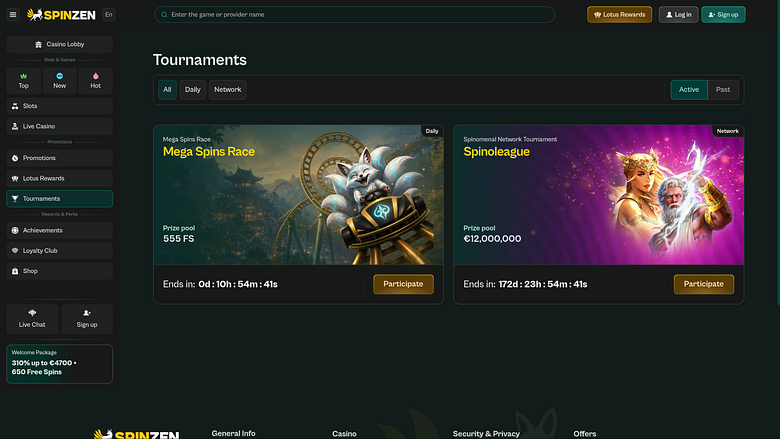
Task: Focus the game or provider search field
Action: click(x=354, y=14)
